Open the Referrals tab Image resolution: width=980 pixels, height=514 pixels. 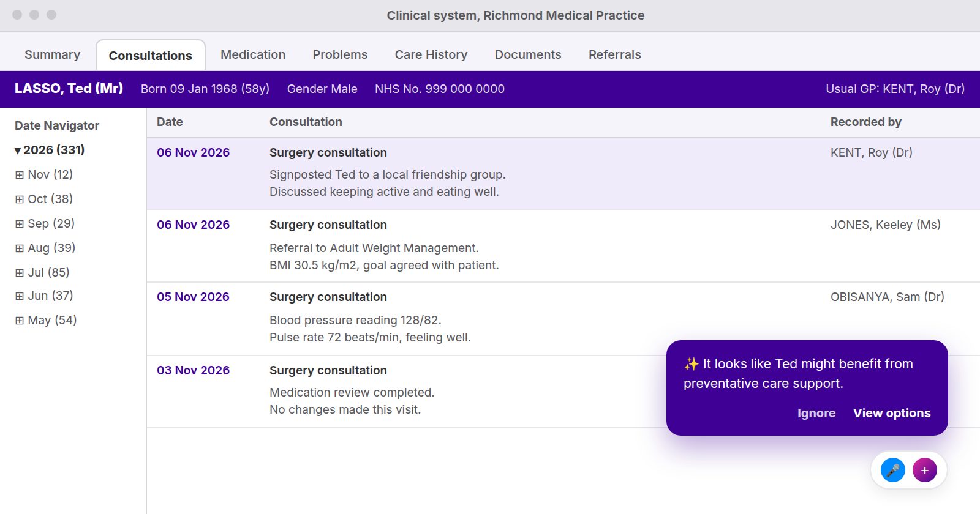(x=615, y=54)
